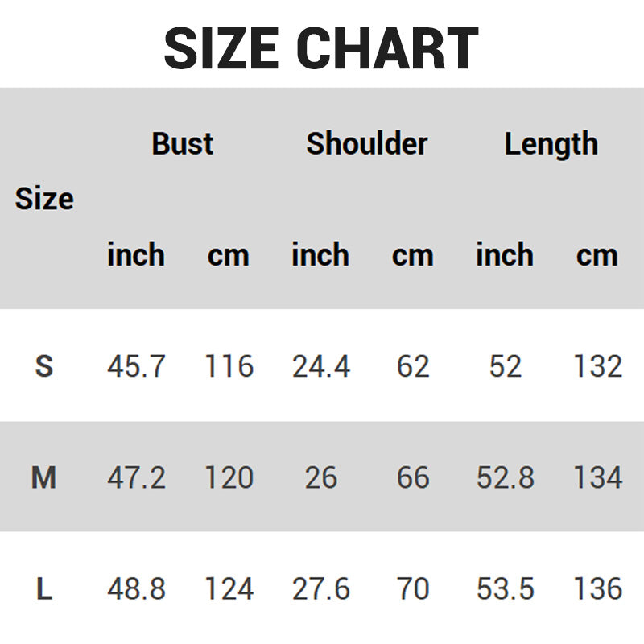Click the Size row header label
The width and height of the screenshot is (644, 644).
click(x=44, y=199)
